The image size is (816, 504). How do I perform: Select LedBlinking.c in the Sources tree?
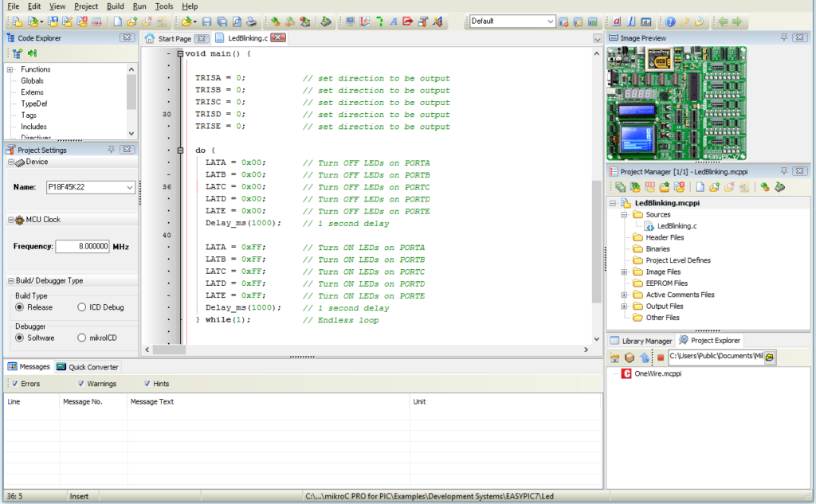677,226
